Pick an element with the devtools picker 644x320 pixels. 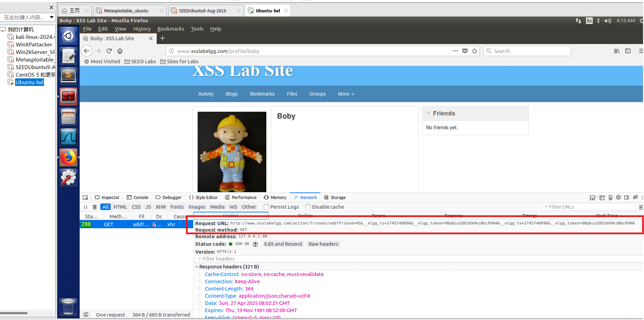86,198
